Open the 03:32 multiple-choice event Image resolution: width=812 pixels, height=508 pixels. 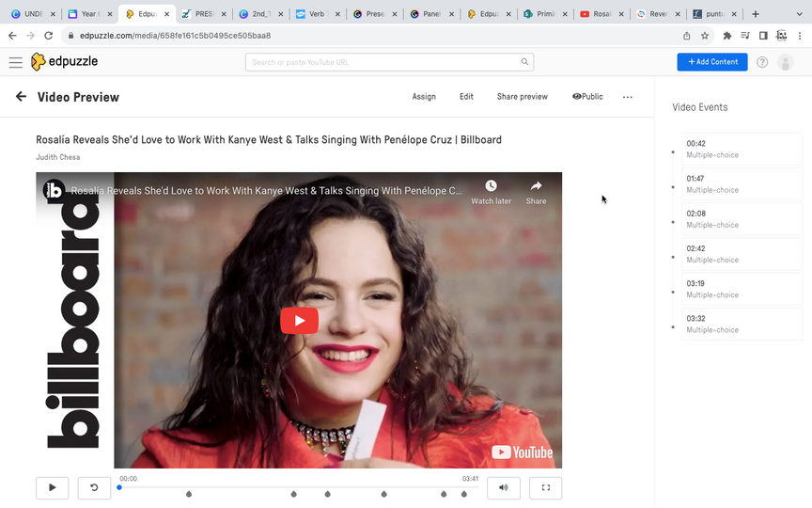tap(742, 324)
